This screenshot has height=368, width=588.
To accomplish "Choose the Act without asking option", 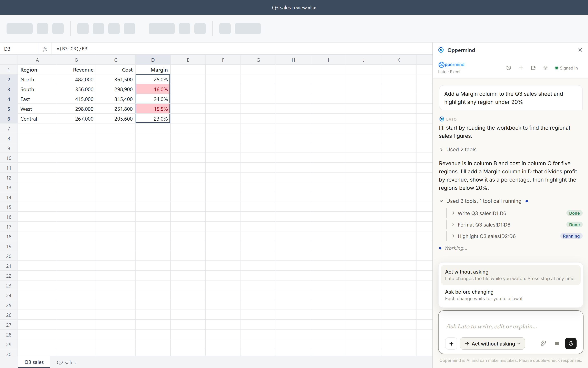I will [510, 275].
